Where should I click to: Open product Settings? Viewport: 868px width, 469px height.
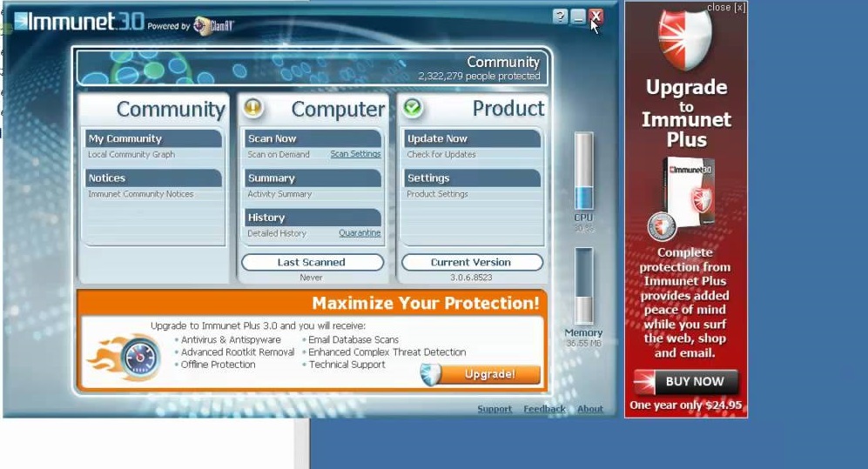472,178
